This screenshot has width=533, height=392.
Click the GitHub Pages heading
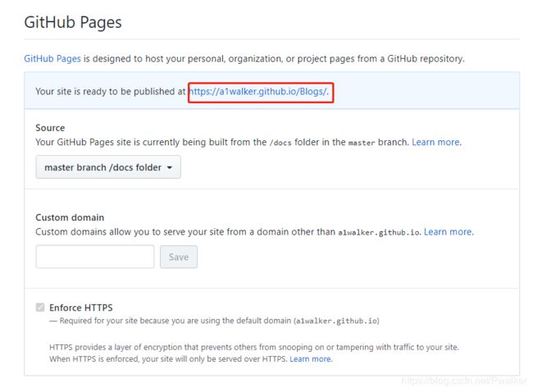73,22
